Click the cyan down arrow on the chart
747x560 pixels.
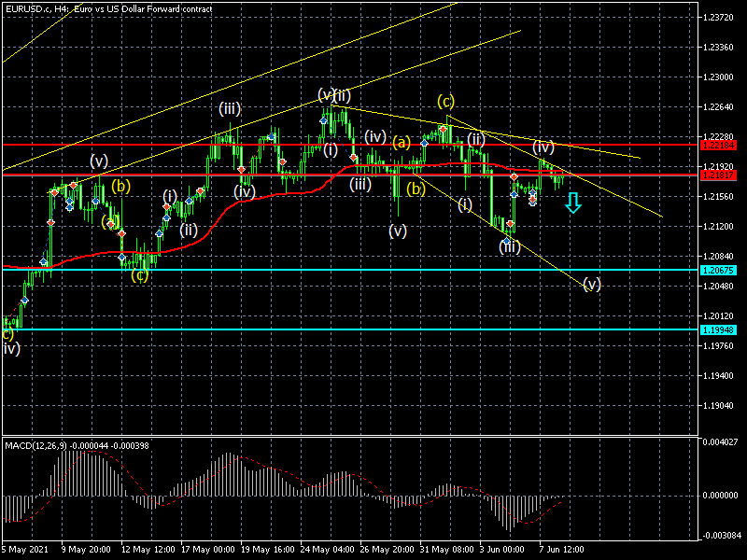pyautogui.click(x=572, y=203)
